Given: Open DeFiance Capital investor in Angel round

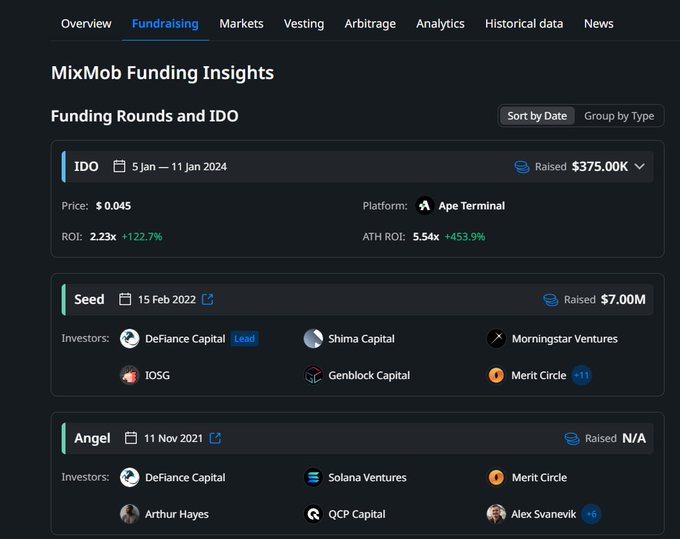Looking at the screenshot, I should click(185, 477).
